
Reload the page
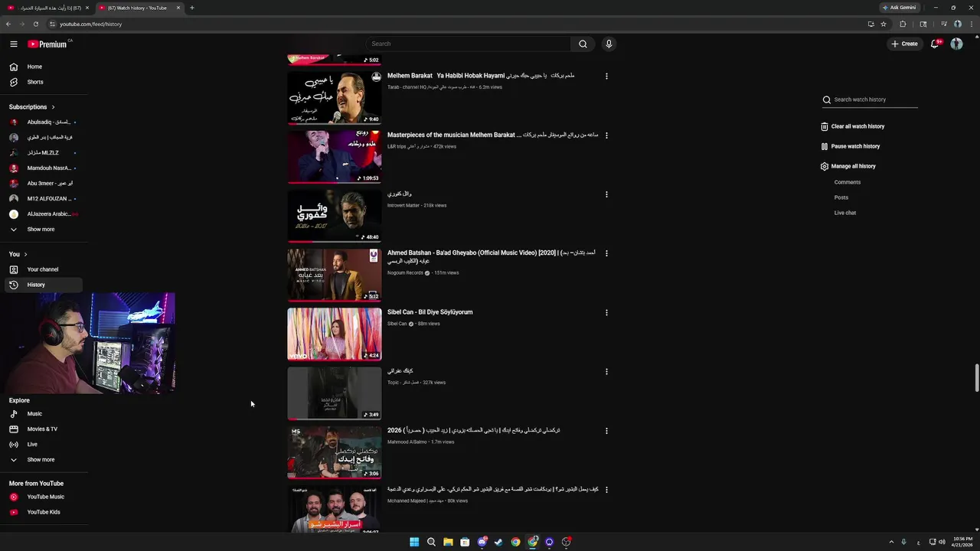35,24
